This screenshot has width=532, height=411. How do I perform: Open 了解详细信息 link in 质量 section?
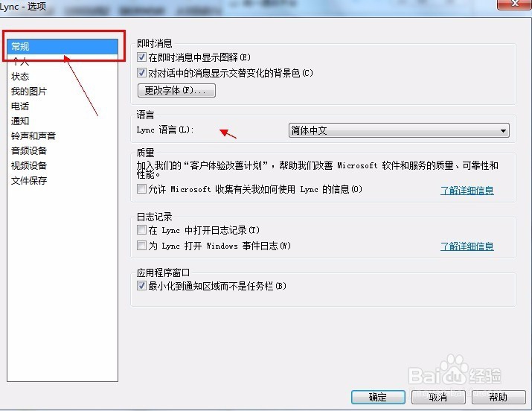[x=467, y=191]
